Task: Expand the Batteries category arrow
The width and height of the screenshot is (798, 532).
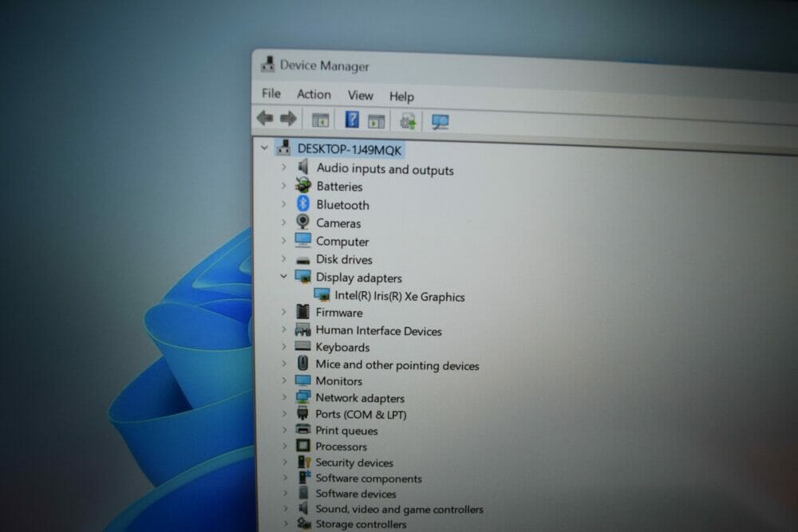Action: click(x=284, y=186)
